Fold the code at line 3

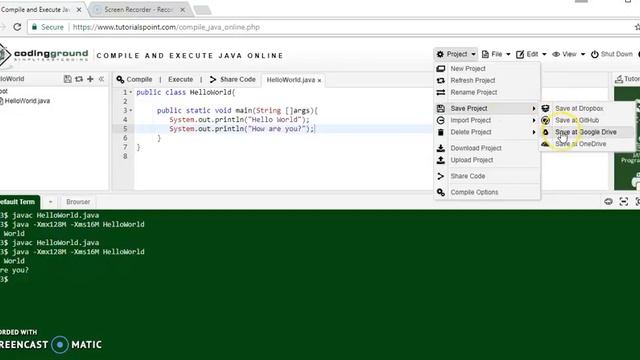point(131,110)
